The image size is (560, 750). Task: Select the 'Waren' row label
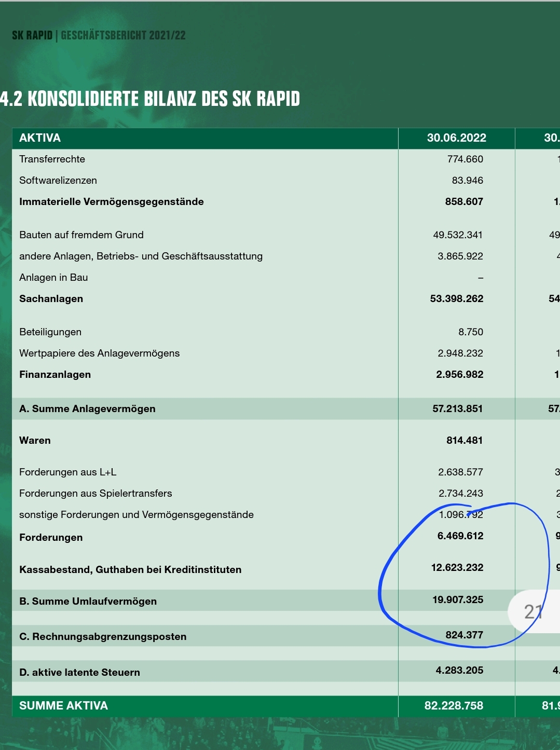click(x=35, y=441)
